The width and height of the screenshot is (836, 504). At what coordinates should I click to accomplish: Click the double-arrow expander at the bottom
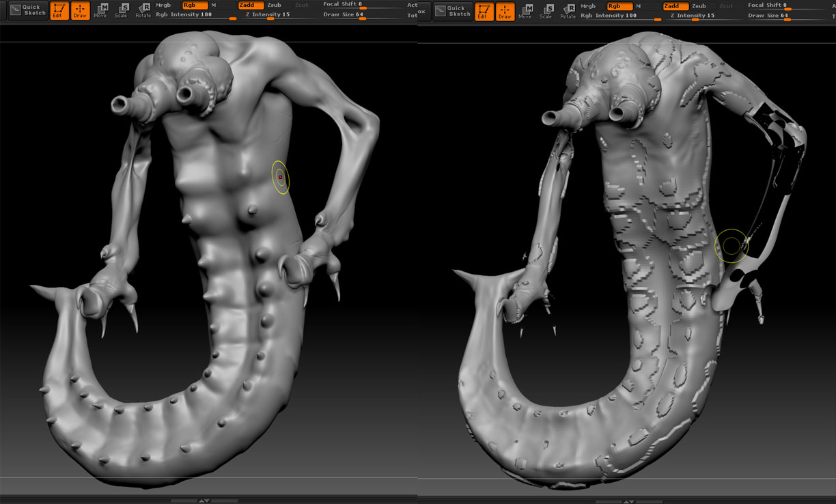point(204,499)
